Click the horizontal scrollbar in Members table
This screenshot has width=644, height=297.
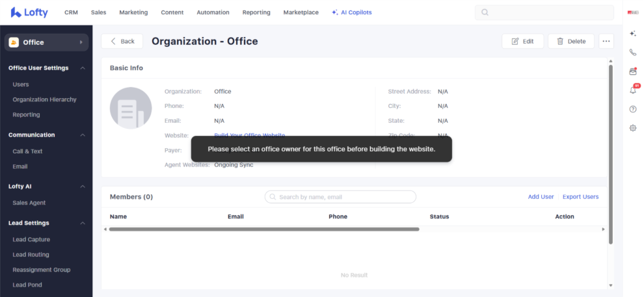[263, 229]
